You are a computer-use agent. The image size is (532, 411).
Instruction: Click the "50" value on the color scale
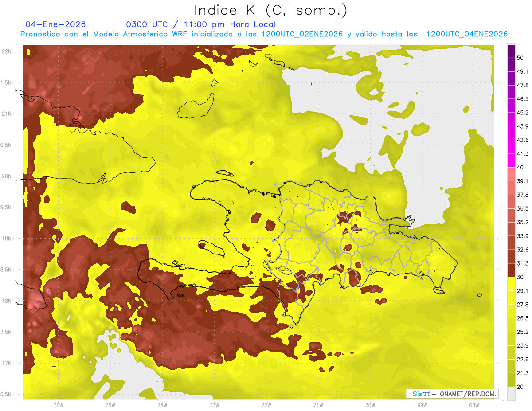click(521, 58)
